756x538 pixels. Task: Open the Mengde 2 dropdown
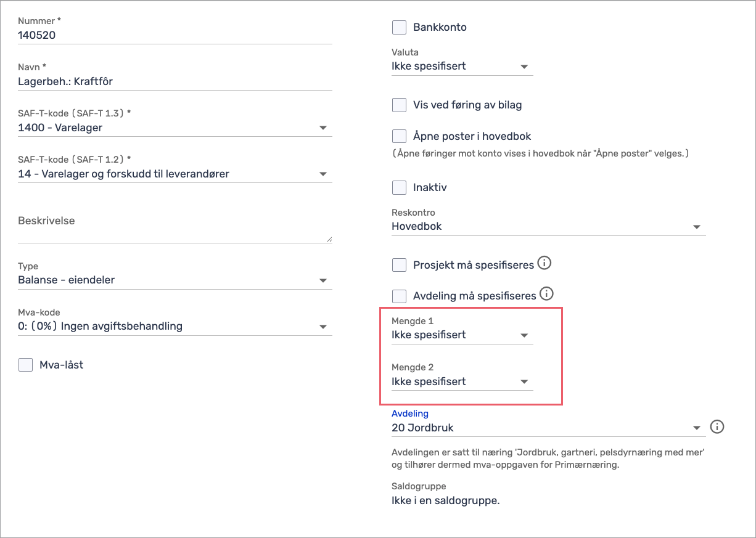(462, 382)
